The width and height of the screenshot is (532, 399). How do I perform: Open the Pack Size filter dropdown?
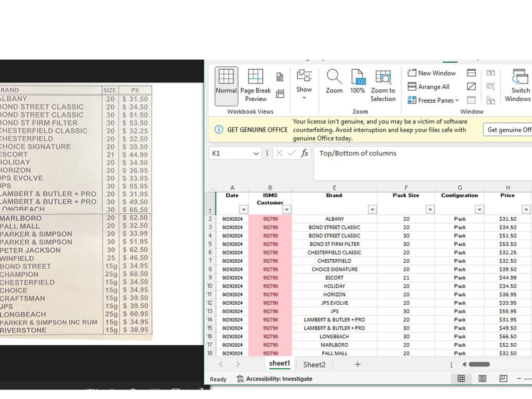[430, 209]
